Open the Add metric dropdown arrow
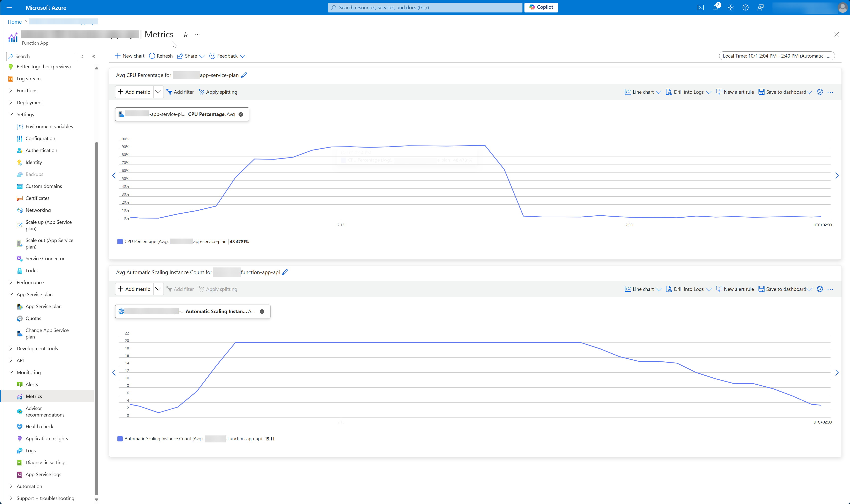 pos(158,92)
